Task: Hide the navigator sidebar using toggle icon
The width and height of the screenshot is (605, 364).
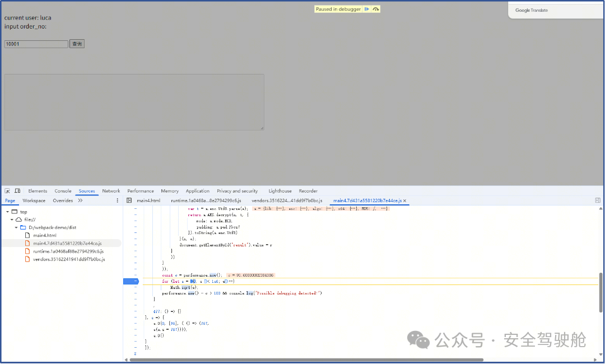Action: [129, 200]
